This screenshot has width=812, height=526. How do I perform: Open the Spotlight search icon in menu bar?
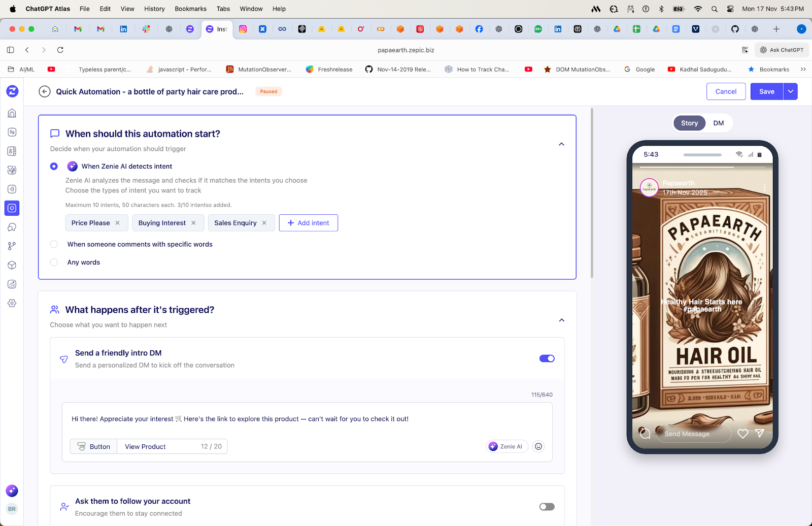[x=715, y=9]
